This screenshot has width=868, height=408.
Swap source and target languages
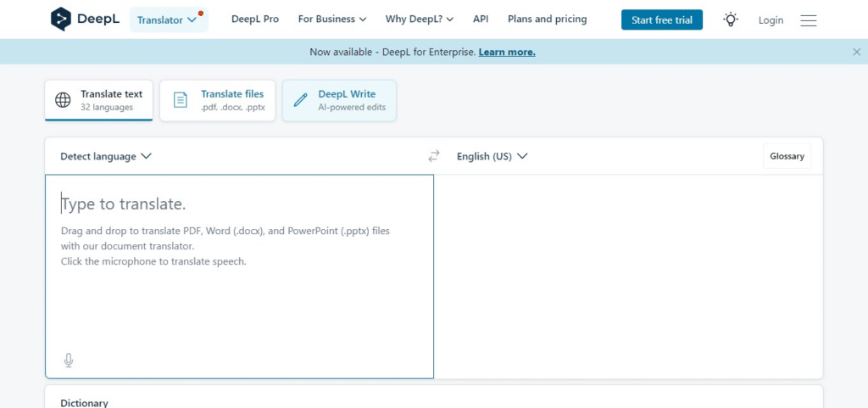coord(434,156)
